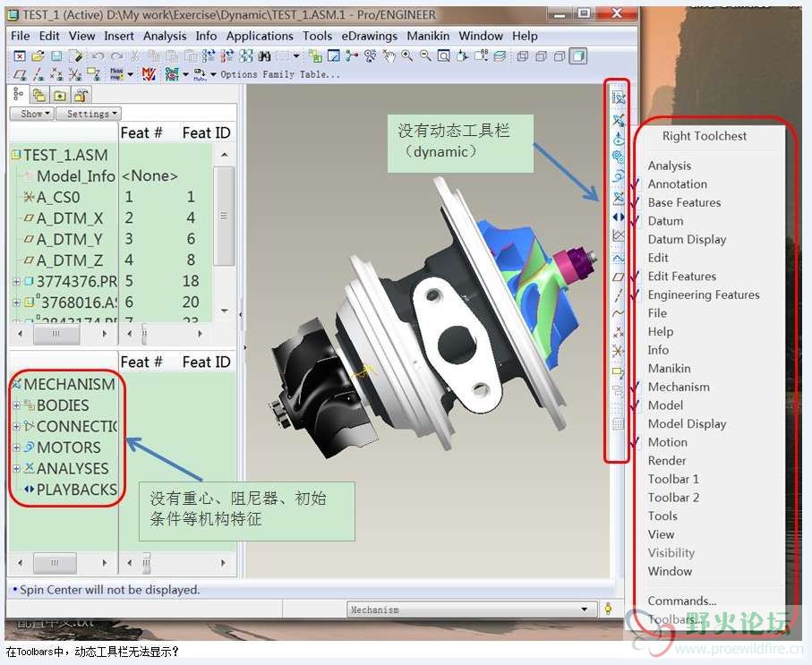Uncheck Base Features toolbar entry
The width and height of the screenshot is (812, 665).
pos(684,202)
